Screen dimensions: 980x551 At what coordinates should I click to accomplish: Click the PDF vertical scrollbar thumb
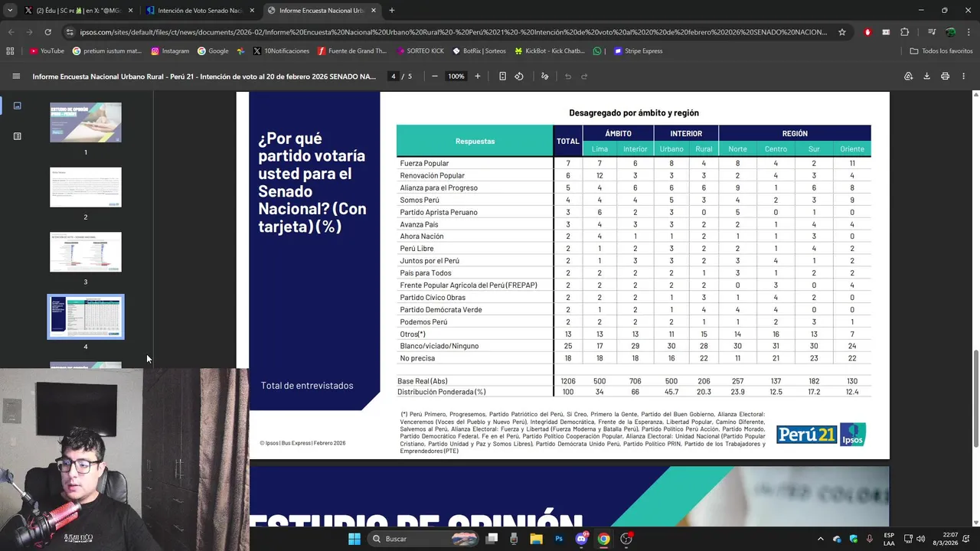click(x=976, y=398)
